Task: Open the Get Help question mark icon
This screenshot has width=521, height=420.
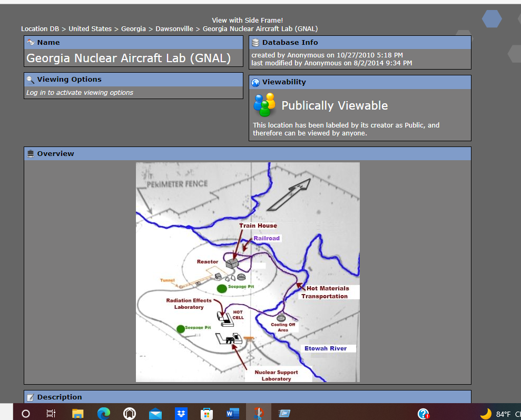Action: (x=424, y=414)
